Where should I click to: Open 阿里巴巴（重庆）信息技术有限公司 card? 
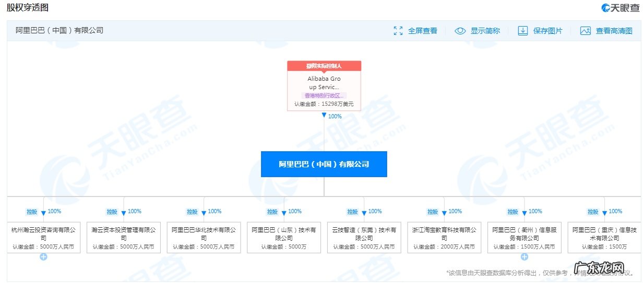click(604, 237)
